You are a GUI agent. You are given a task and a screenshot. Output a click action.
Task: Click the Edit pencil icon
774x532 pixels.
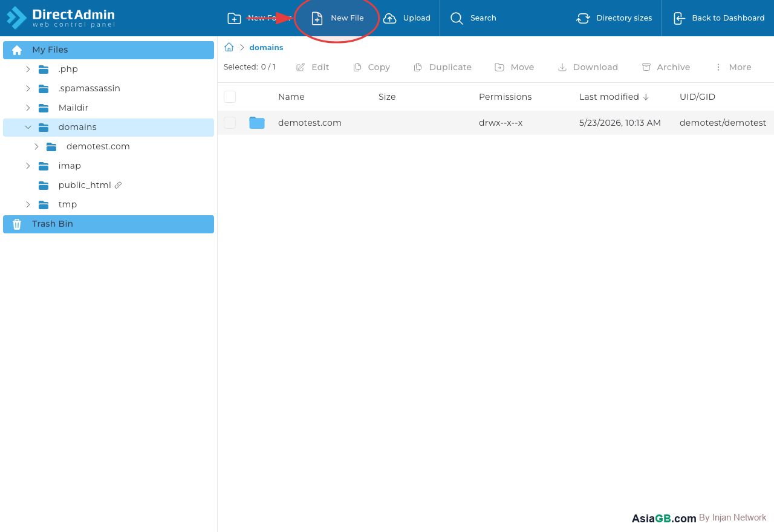tap(301, 67)
